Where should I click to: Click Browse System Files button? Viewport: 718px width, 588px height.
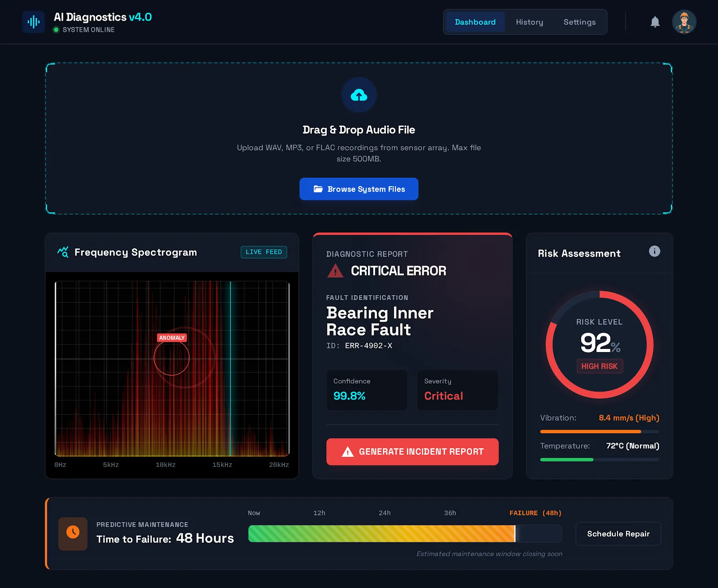click(x=359, y=189)
